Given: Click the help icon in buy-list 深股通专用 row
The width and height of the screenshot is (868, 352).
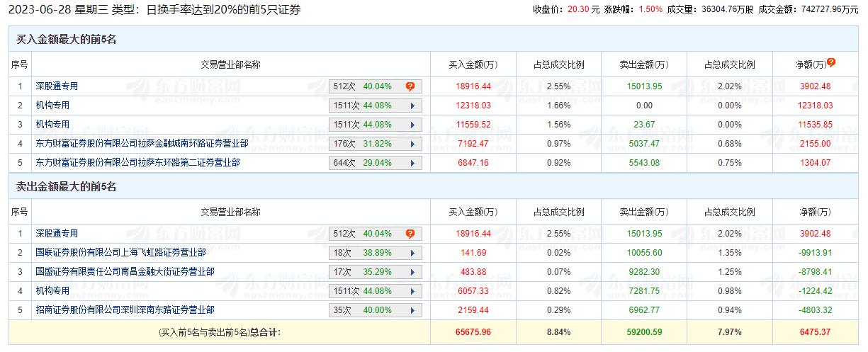Looking at the screenshot, I should point(410,86).
